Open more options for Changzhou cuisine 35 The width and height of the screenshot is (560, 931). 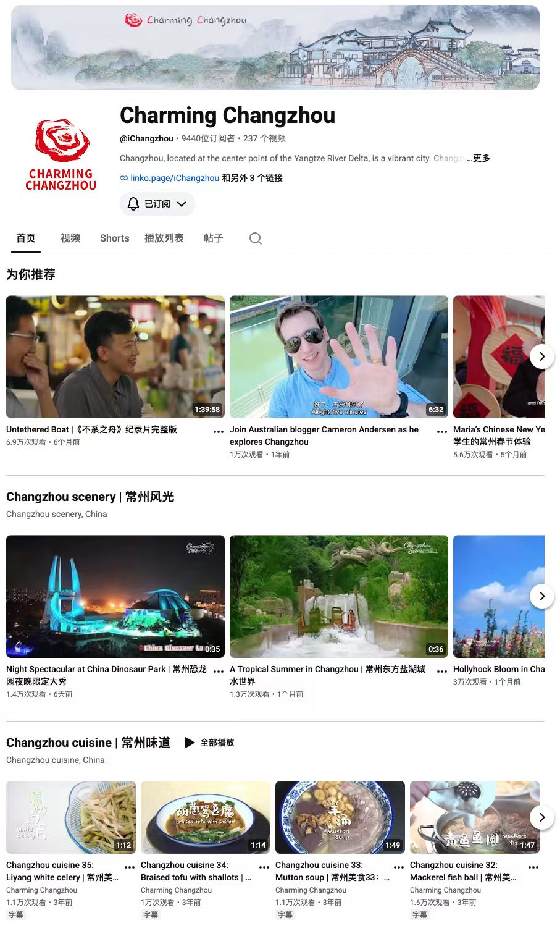130,867
